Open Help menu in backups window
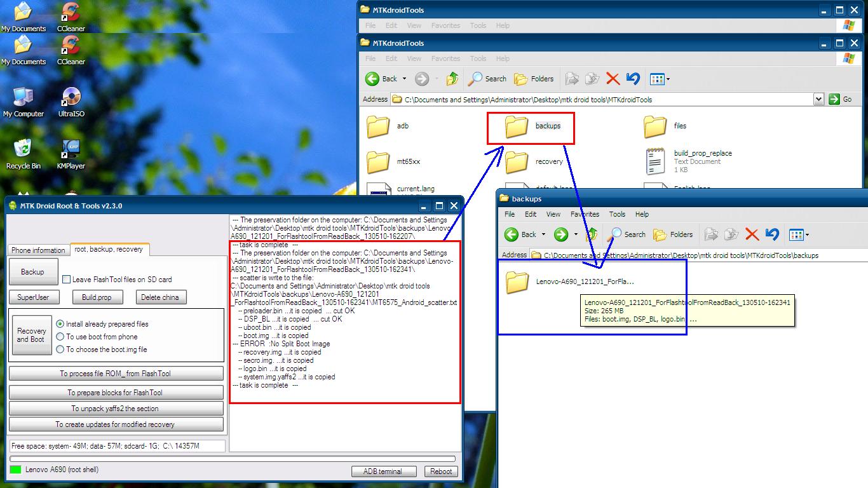Viewport: 868px width, 488px height. (x=642, y=214)
